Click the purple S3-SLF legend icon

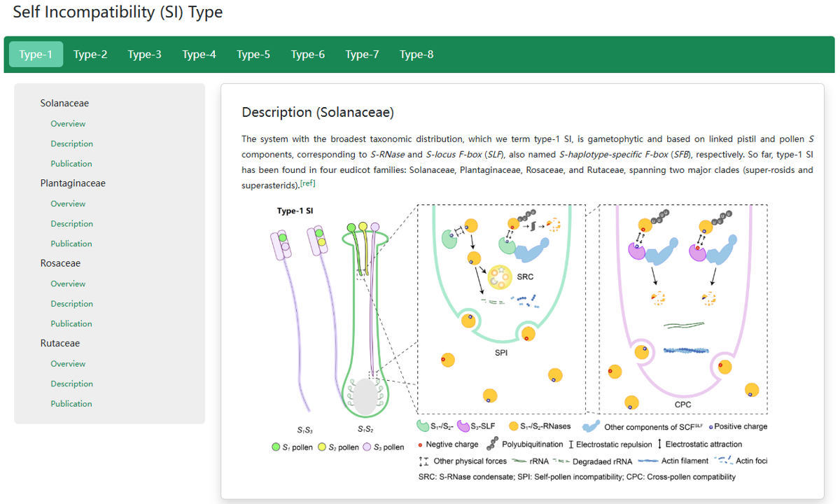click(x=463, y=426)
